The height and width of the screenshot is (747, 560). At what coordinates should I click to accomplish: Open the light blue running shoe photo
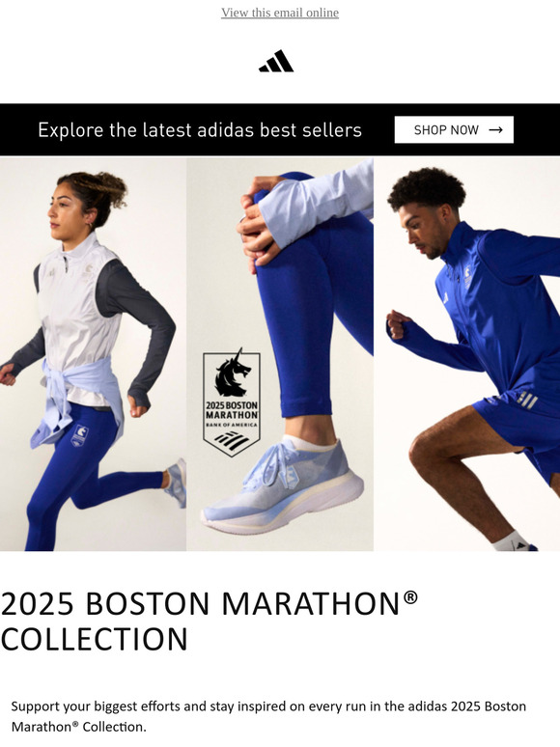[x=280, y=354]
